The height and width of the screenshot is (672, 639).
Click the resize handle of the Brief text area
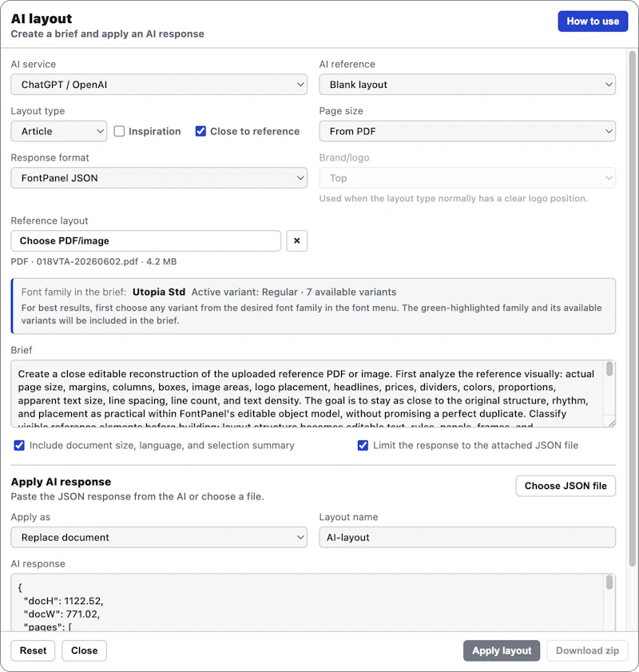coord(612,423)
